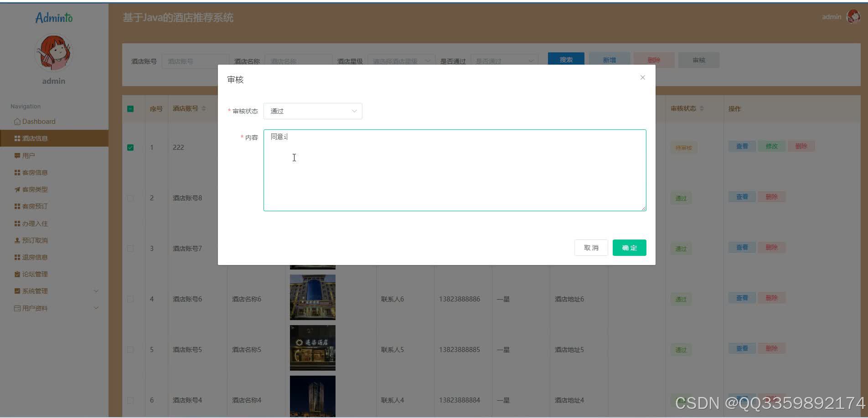Viewport: 868px width, 418px height.
Task: Open the 客房预订 menu item
Action: point(54,206)
